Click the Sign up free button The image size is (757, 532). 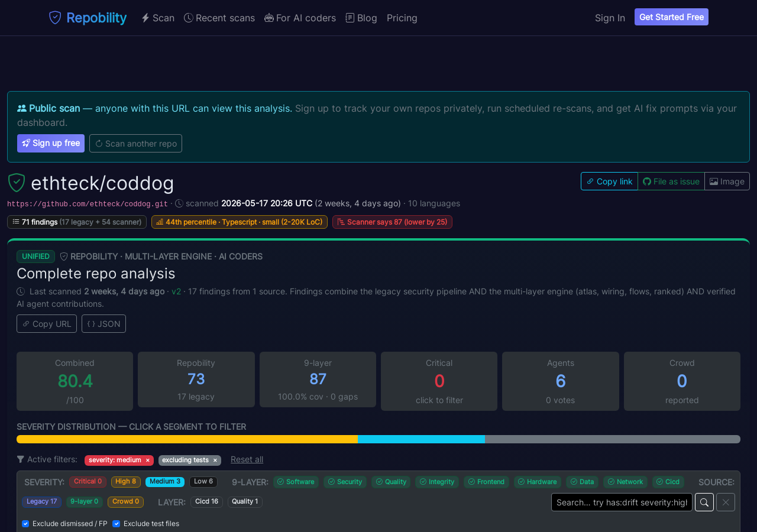click(x=51, y=143)
